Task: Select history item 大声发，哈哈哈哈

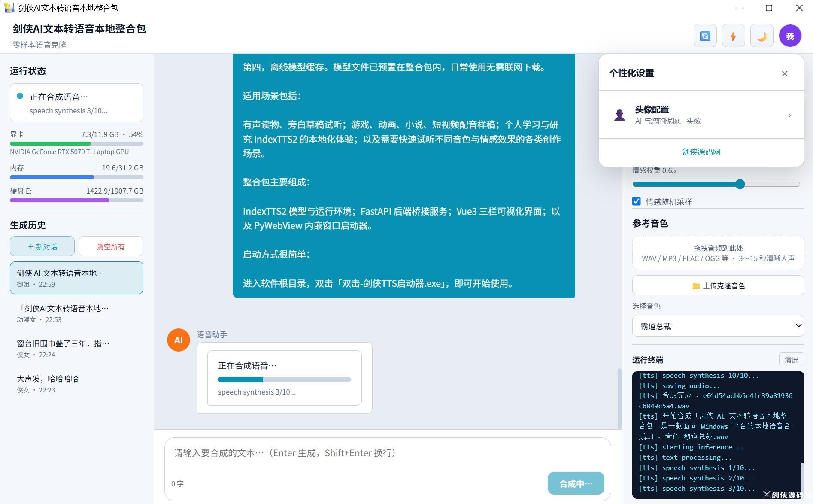Action: pyautogui.click(x=76, y=384)
